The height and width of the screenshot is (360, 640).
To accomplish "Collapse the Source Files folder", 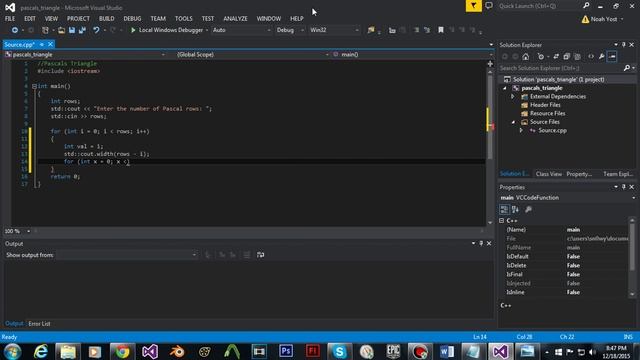I will 513,122.
